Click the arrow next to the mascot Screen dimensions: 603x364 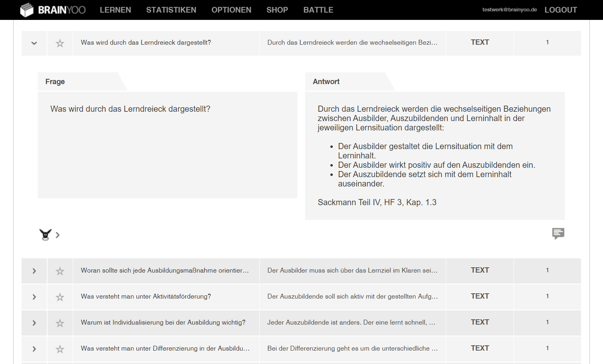pos(58,235)
